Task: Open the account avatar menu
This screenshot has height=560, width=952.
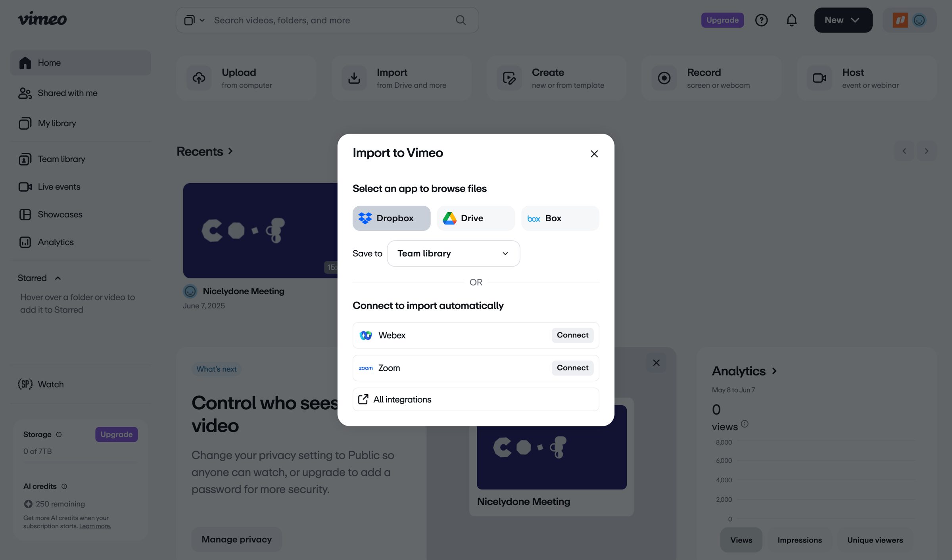Action: point(910,20)
